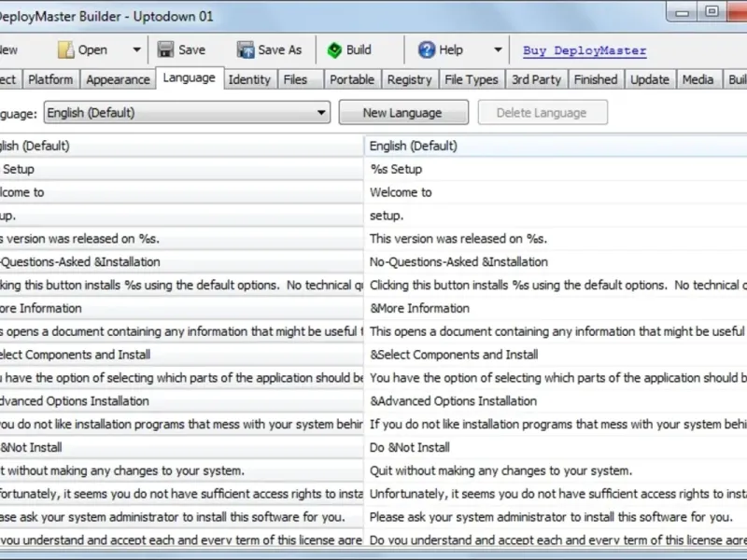Follow the Buy DeployMaster link

pyautogui.click(x=585, y=50)
